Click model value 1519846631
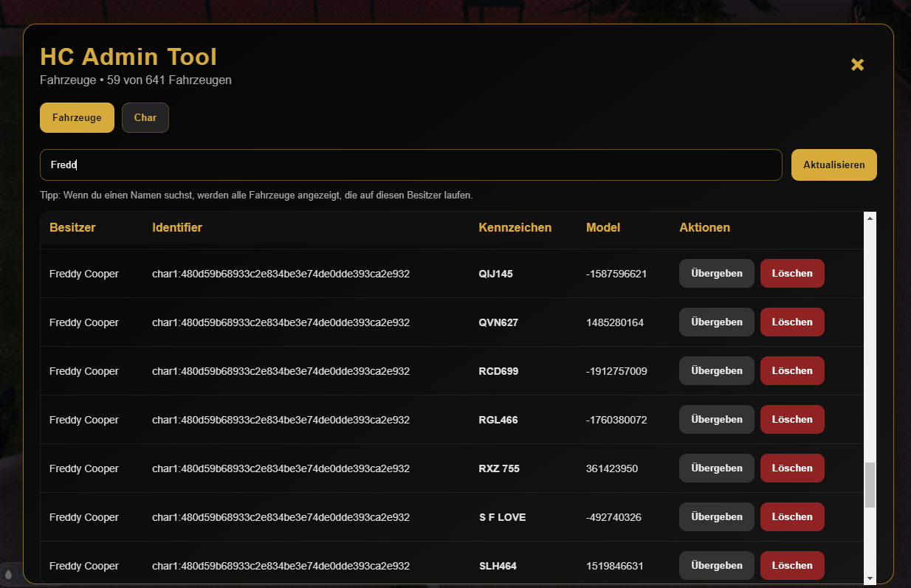The width and height of the screenshot is (911, 588). point(615,566)
